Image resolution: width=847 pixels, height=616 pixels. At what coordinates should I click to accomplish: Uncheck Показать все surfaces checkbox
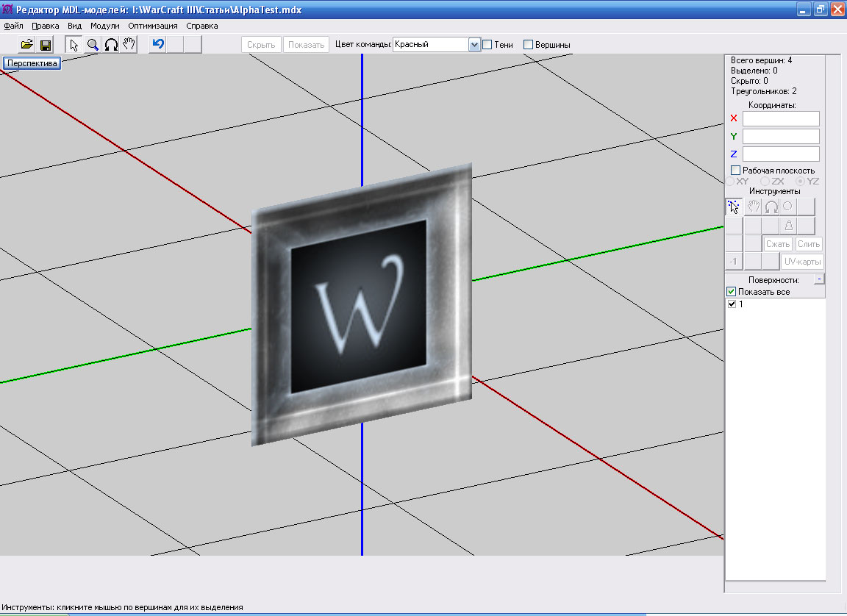(732, 292)
